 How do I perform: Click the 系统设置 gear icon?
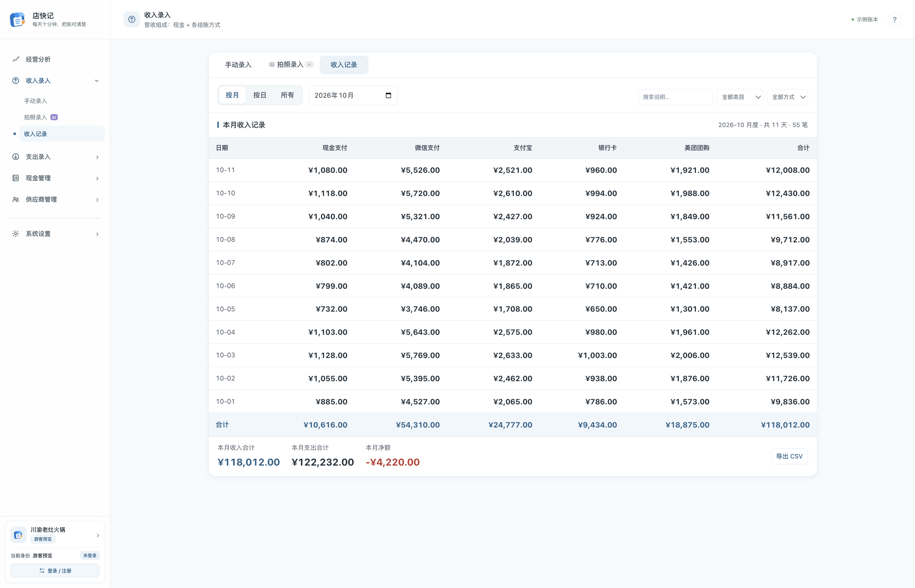(16, 234)
